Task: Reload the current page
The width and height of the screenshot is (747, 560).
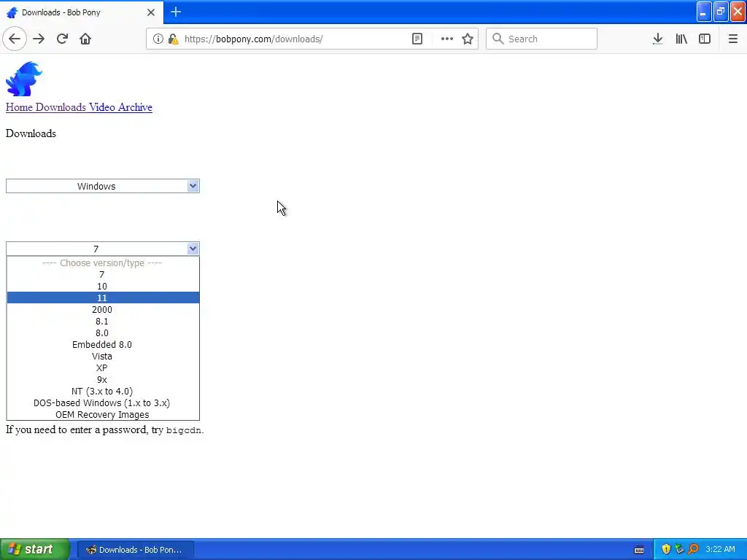Action: (x=62, y=39)
